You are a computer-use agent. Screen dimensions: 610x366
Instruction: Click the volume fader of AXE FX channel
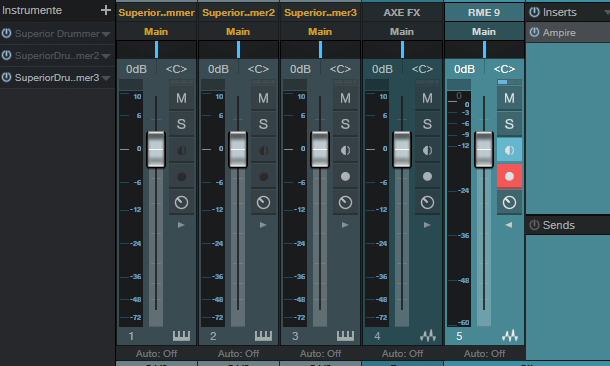[402, 149]
